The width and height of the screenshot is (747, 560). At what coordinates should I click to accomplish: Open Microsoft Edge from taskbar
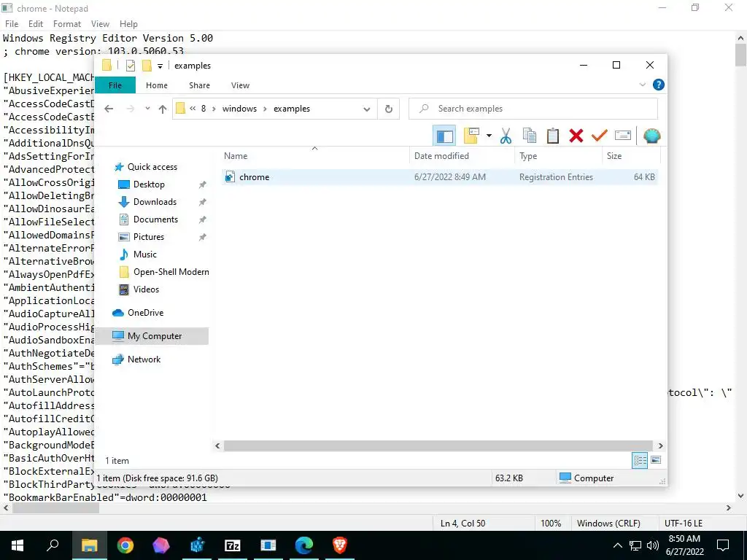point(304,545)
